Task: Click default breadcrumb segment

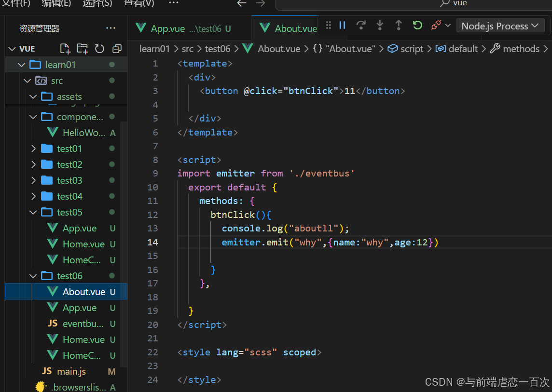Action: (456, 49)
